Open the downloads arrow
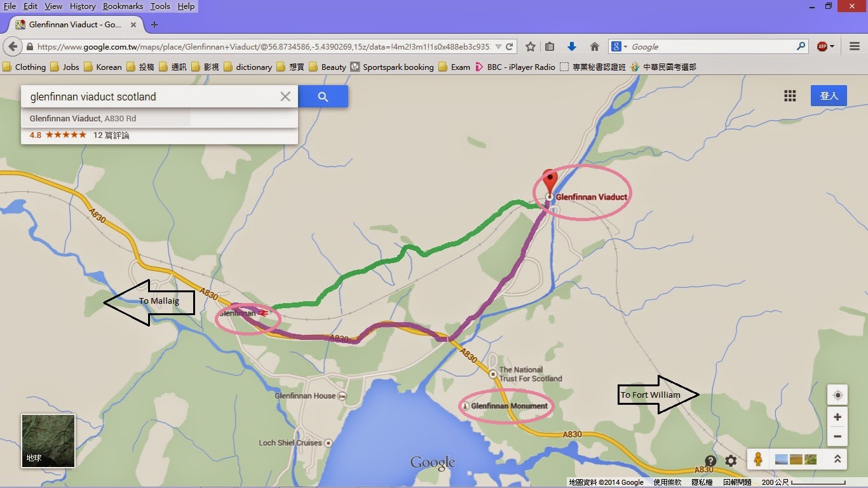This screenshot has width=868, height=488. click(x=571, y=47)
